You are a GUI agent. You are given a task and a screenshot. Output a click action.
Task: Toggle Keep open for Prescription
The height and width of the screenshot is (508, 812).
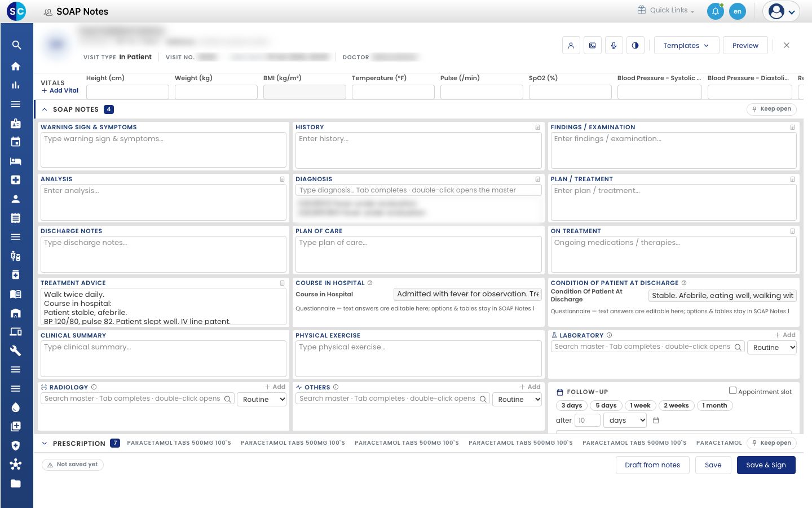click(772, 443)
